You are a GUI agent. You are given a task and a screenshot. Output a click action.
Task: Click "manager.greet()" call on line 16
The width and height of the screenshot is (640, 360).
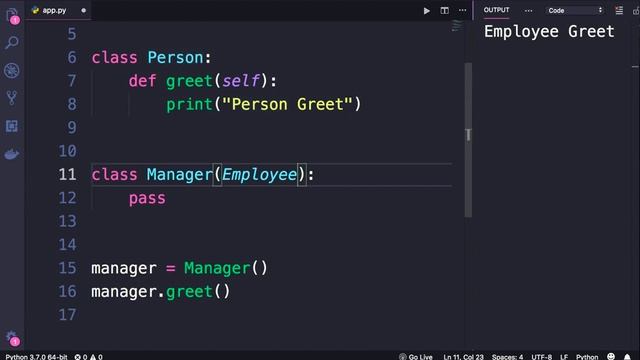coord(161,292)
